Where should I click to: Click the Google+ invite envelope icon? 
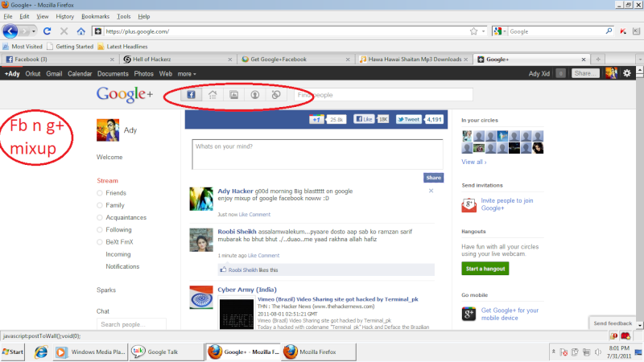[469, 205]
